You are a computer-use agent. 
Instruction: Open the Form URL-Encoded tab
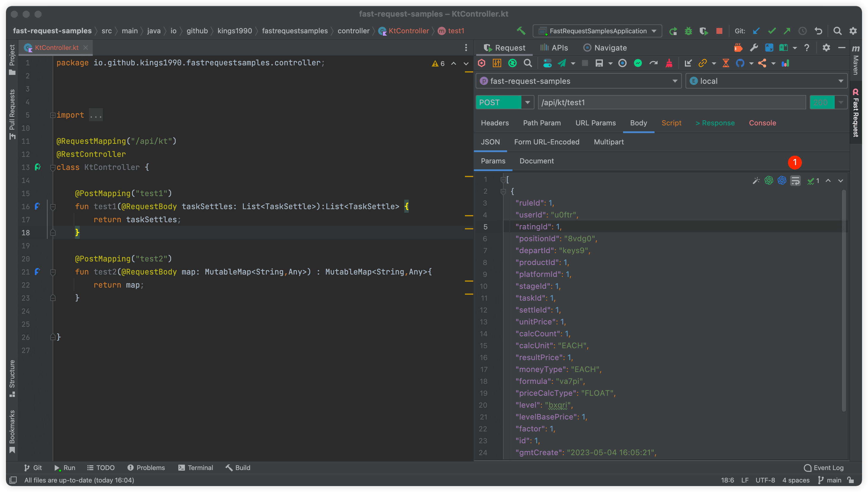(547, 142)
